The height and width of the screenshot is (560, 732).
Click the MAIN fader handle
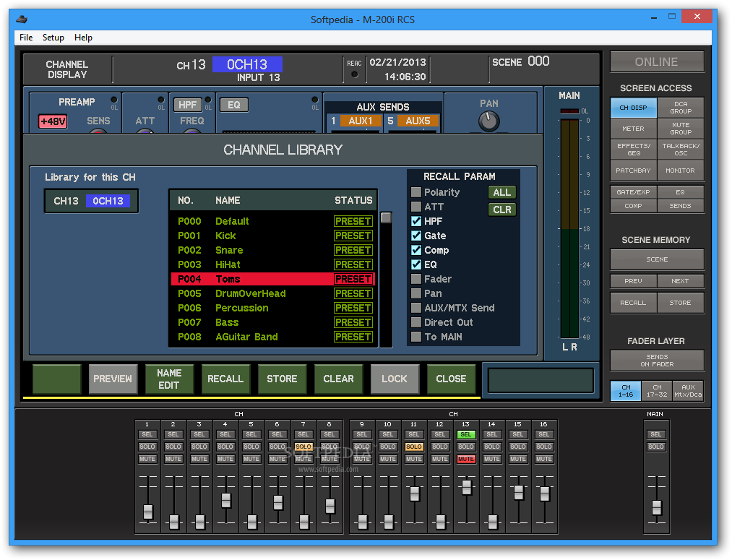coord(656,507)
